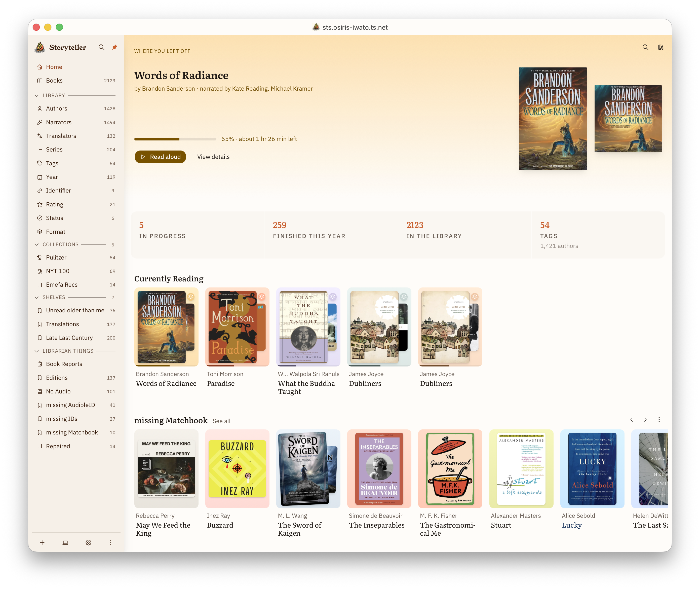Open Series list
Image resolution: width=700 pixels, height=589 pixels.
(76, 150)
